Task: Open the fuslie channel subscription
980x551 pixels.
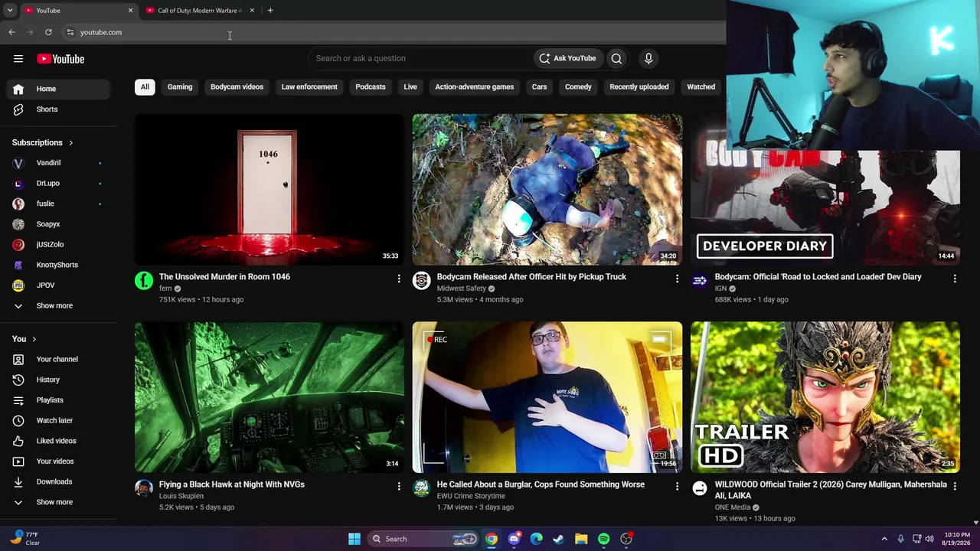Action: 59,204
